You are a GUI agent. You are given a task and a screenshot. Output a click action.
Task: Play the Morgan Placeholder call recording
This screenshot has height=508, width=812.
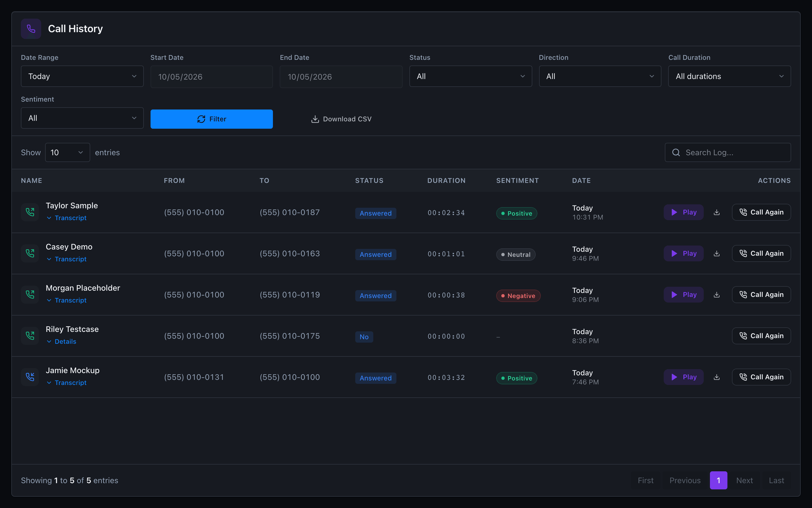coord(683,295)
